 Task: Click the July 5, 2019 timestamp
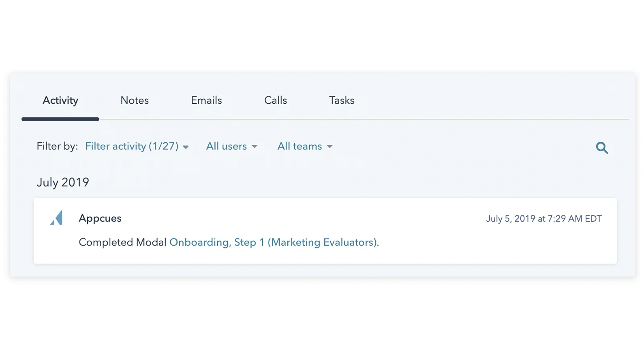[543, 219]
